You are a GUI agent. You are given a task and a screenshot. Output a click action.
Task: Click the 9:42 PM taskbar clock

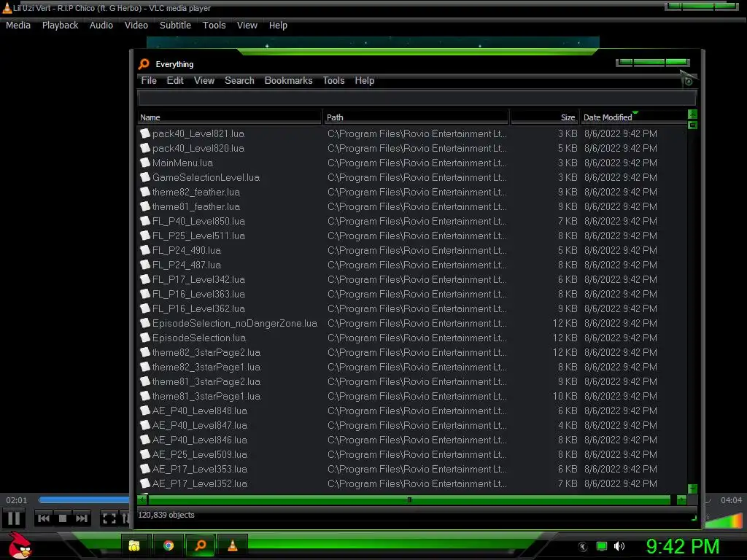[682, 546]
